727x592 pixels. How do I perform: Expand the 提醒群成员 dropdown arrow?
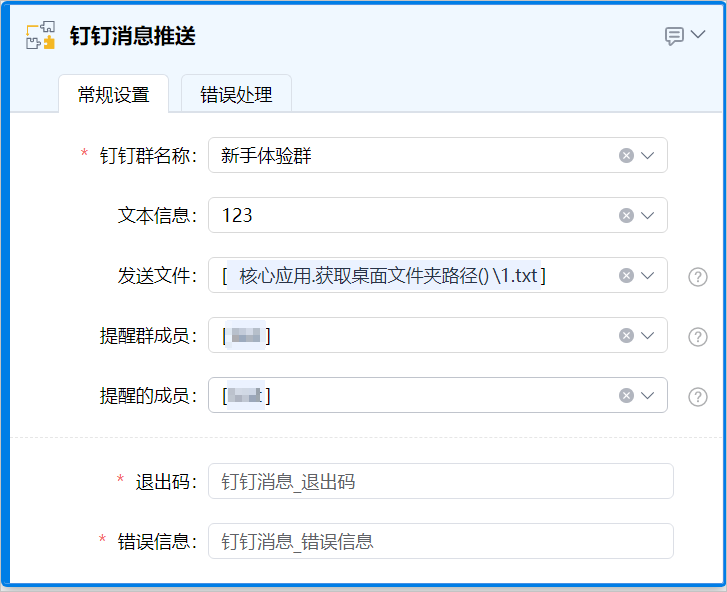click(x=647, y=335)
